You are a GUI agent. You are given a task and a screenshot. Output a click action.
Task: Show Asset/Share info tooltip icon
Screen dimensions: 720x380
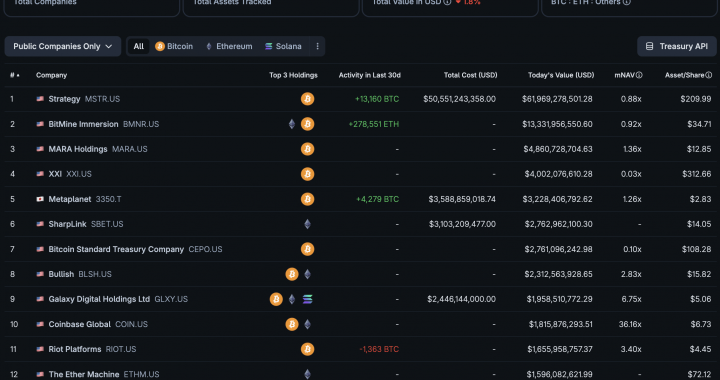click(x=709, y=75)
